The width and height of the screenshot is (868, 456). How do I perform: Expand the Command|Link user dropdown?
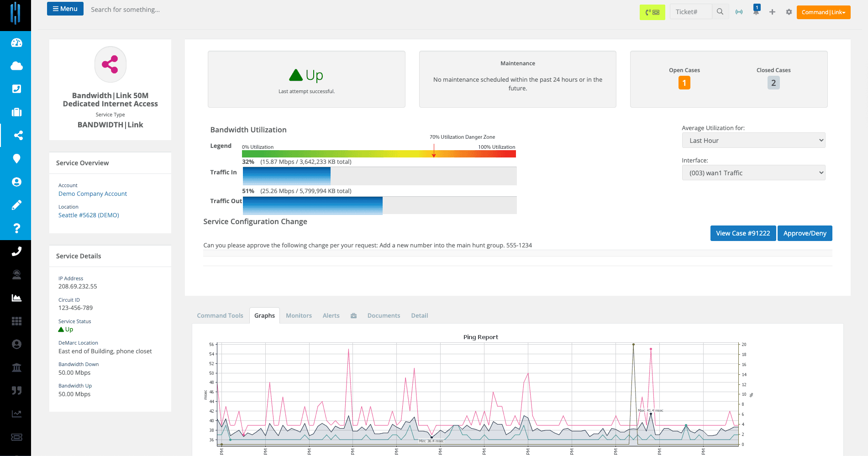point(823,12)
